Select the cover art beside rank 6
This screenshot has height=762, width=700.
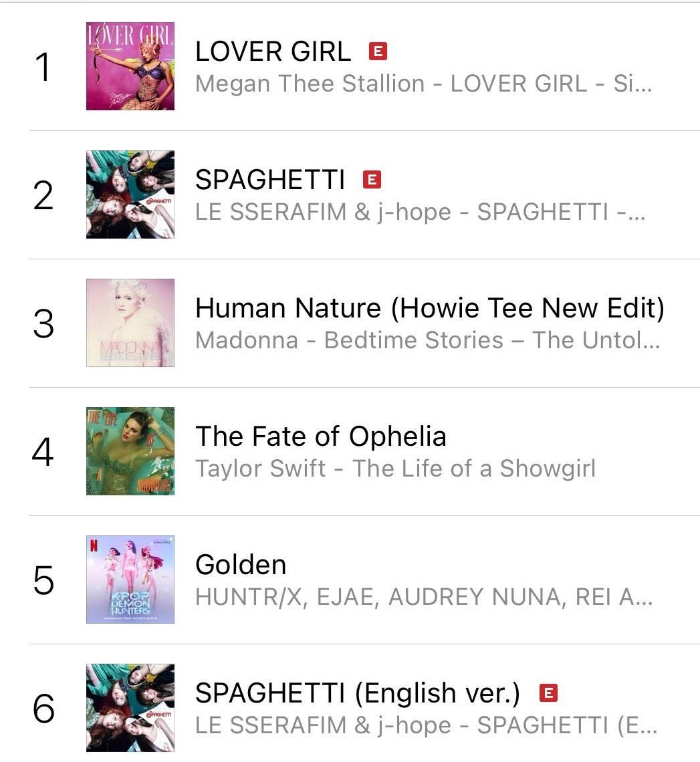pyautogui.click(x=130, y=708)
